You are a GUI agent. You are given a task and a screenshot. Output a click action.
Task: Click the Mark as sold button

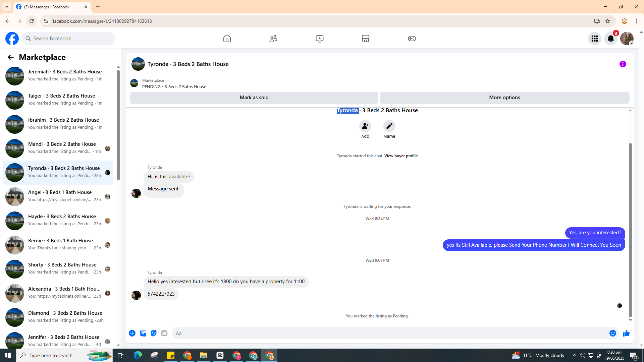tap(254, 98)
